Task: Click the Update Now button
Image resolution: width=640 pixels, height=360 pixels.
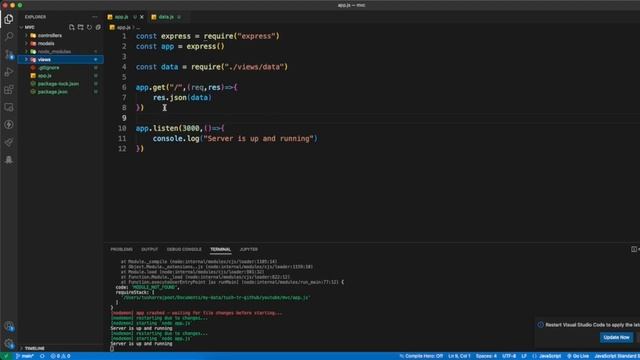Action: [616, 338]
